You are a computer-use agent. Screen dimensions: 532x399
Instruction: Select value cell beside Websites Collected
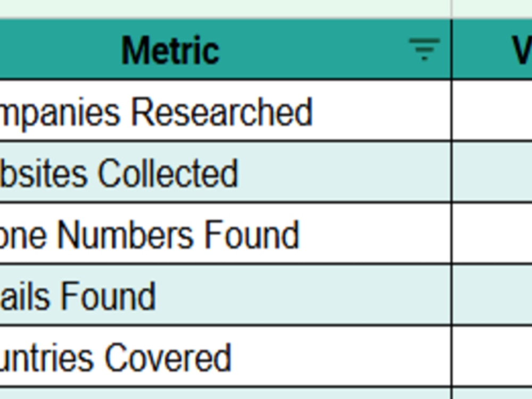pyautogui.click(x=492, y=172)
